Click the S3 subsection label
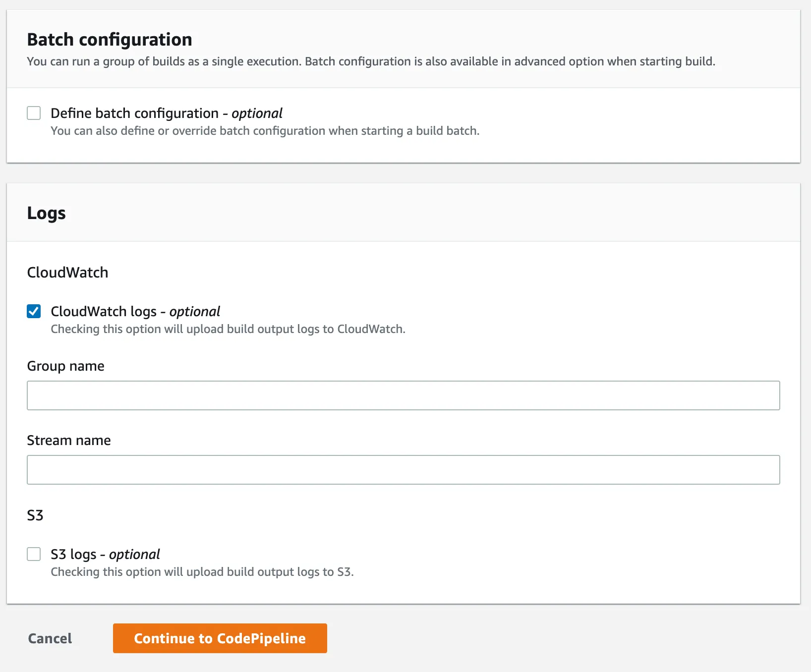This screenshot has height=672, width=811. (x=35, y=515)
